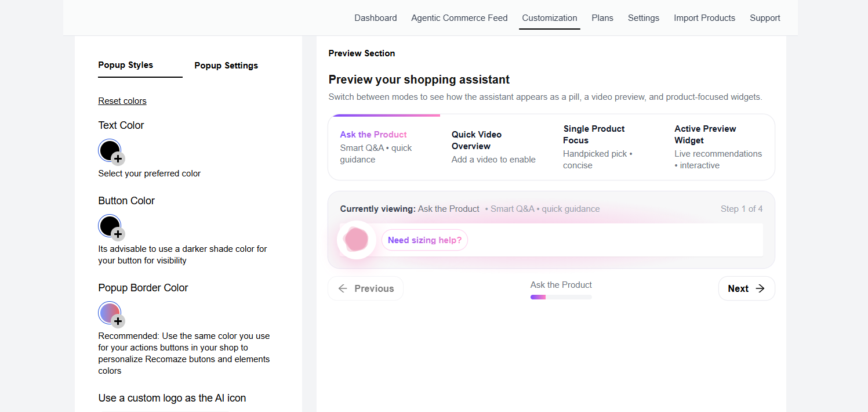The height and width of the screenshot is (412, 868).
Task: Switch to the Popup Settings tab
Action: (x=226, y=66)
